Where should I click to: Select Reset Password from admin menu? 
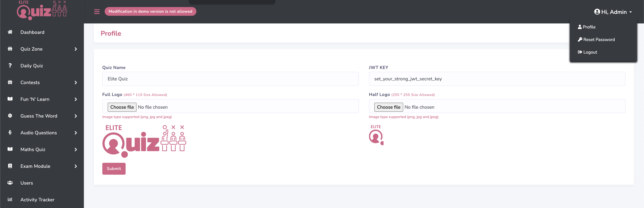tap(596, 40)
